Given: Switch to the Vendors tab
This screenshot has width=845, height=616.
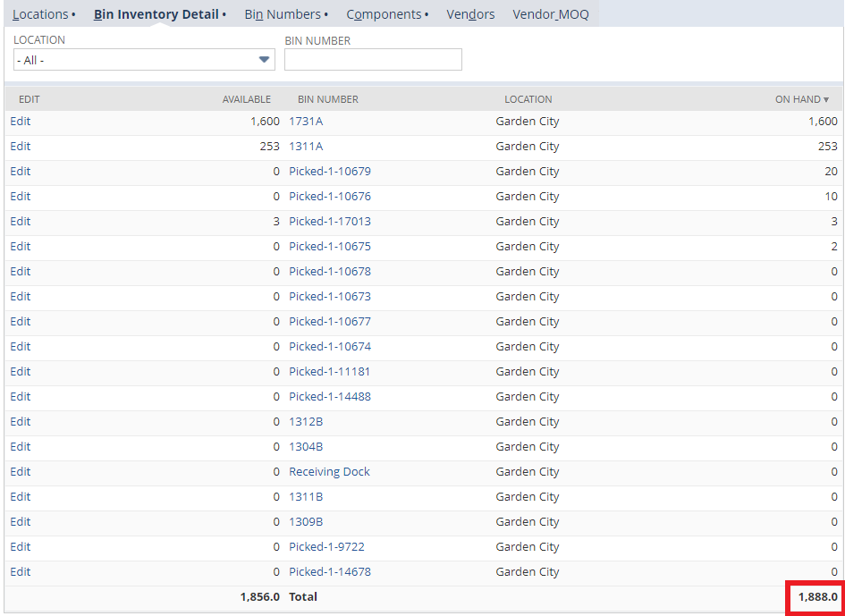Looking at the screenshot, I should [x=470, y=14].
